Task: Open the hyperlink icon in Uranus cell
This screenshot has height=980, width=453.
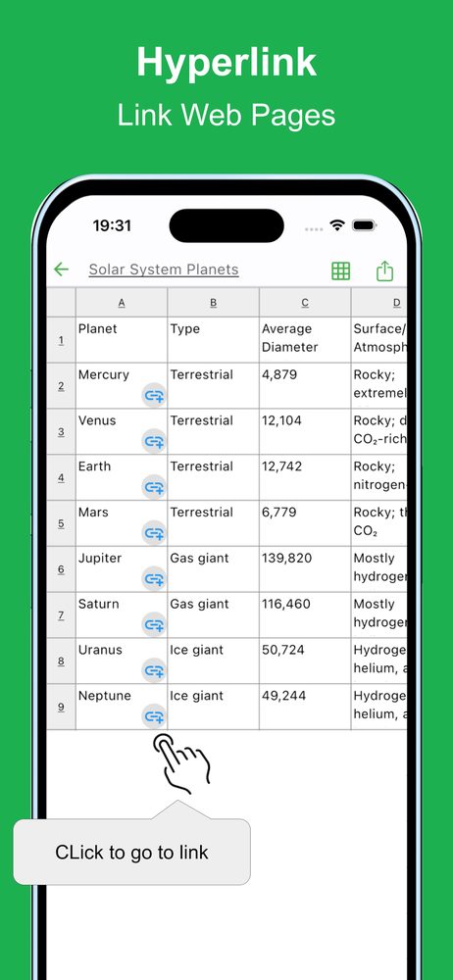Action: [x=154, y=670]
